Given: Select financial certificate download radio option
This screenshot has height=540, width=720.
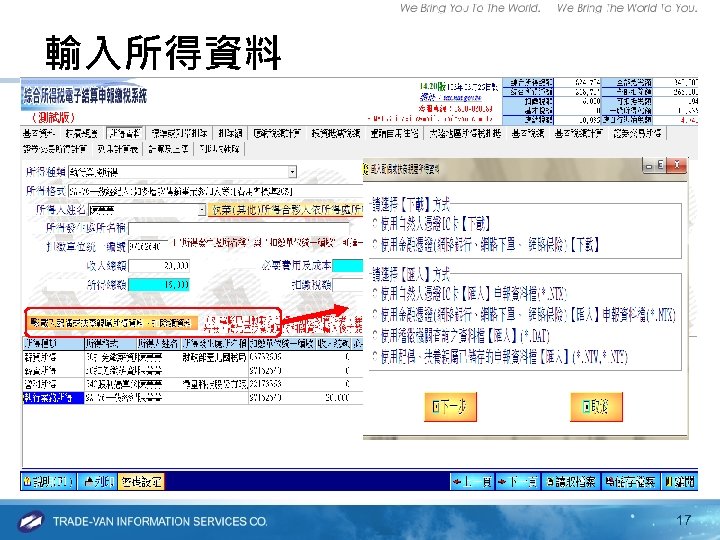Looking at the screenshot, I should click(376, 244).
